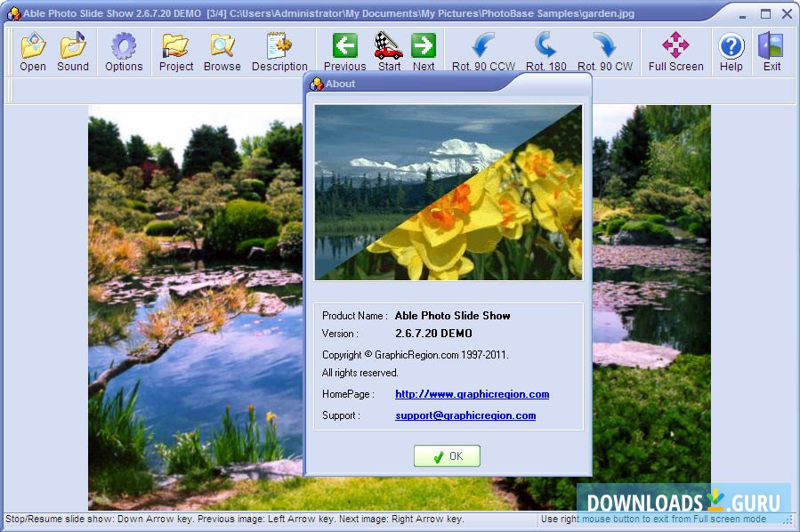Select the version text '2.6.7.20 DEMO'
Screen dimensions: 800x532
(433, 333)
